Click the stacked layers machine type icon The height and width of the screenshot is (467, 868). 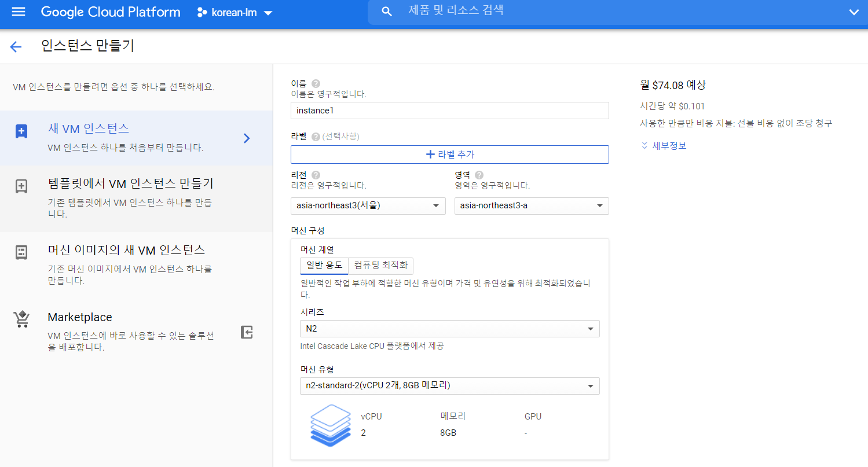coord(331,425)
